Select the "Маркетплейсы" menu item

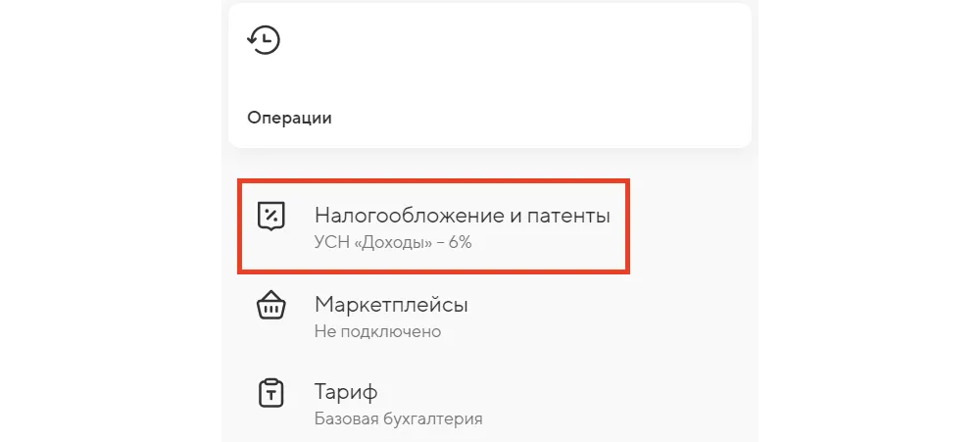[x=391, y=305]
